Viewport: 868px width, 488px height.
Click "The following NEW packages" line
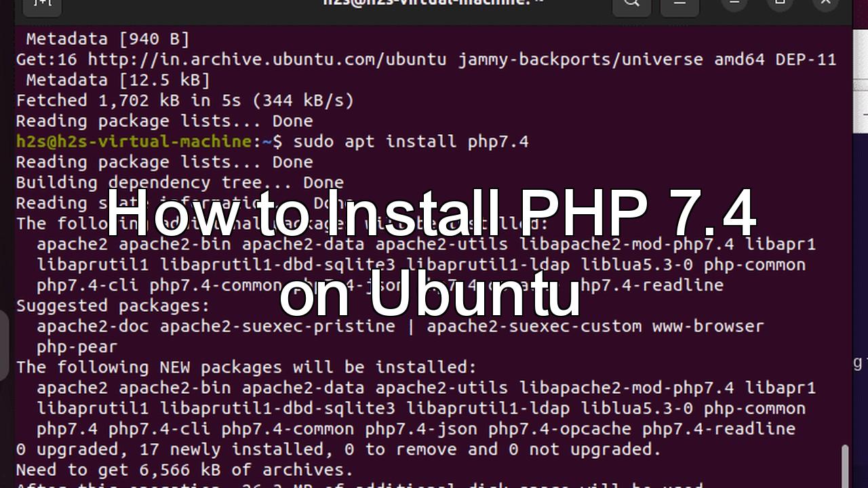point(246,367)
